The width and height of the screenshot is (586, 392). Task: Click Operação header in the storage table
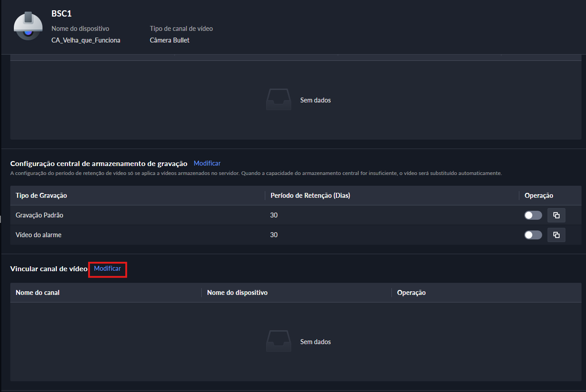[x=539, y=196]
